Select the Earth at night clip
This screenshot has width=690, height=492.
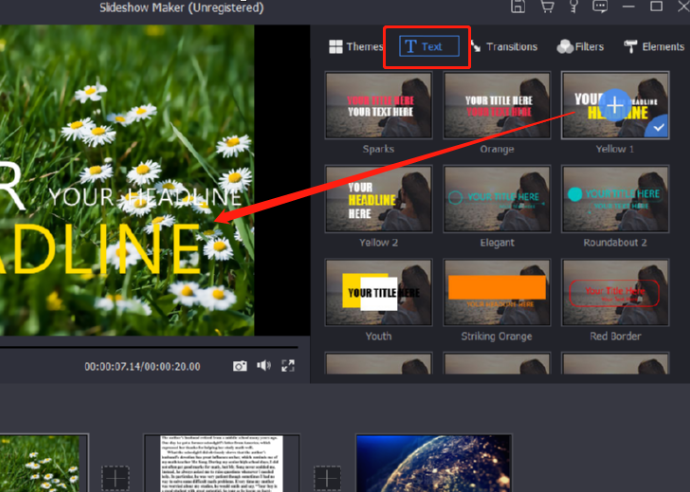[x=434, y=463]
